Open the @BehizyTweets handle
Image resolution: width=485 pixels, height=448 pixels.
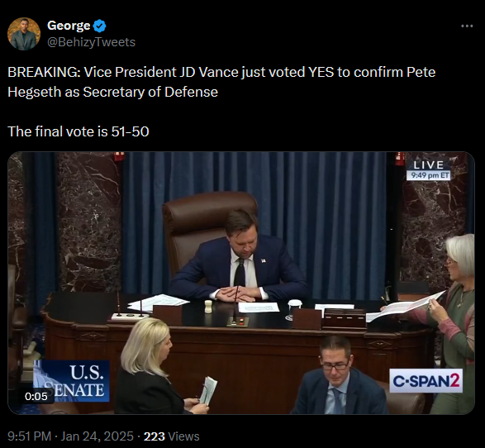click(91, 42)
